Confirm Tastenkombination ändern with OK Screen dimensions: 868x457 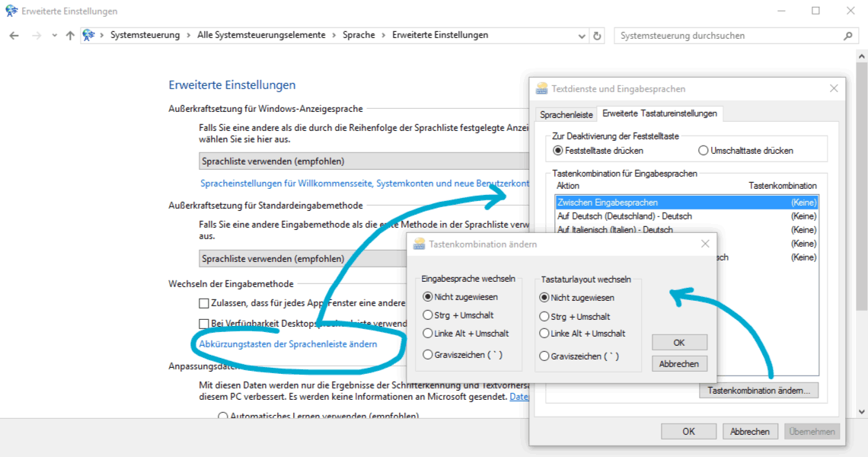pyautogui.click(x=679, y=343)
